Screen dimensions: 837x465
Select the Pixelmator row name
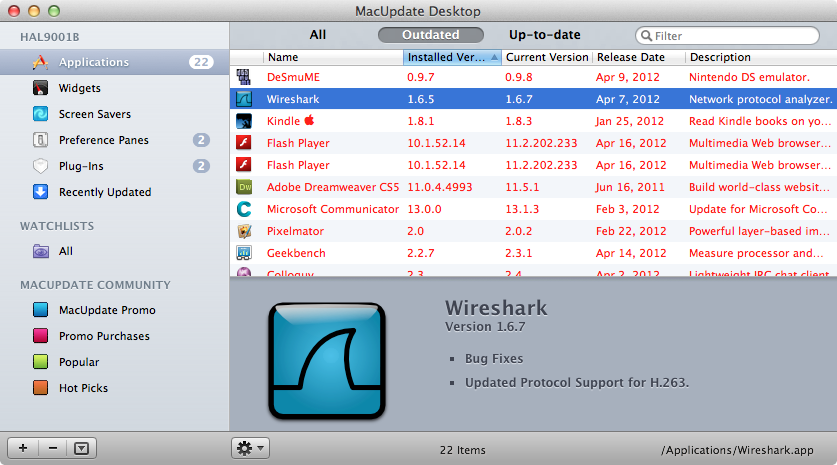295,231
